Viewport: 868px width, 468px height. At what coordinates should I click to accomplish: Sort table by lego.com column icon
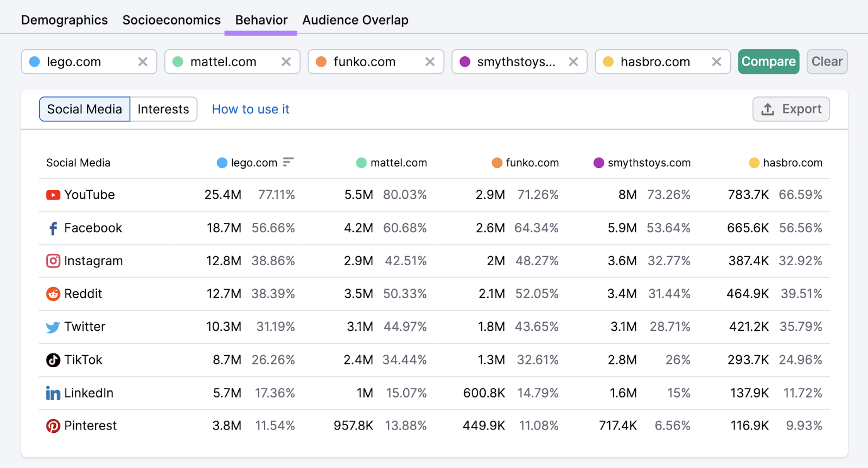(x=288, y=162)
